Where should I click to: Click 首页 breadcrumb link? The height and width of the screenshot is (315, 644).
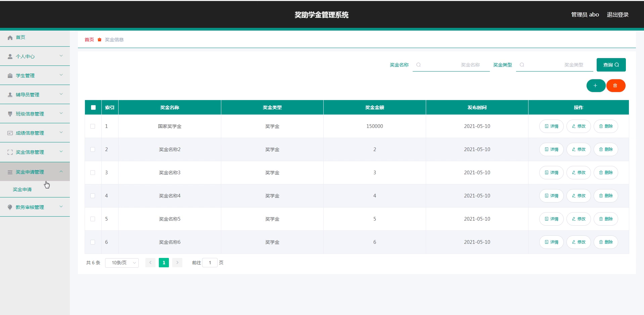coord(89,40)
